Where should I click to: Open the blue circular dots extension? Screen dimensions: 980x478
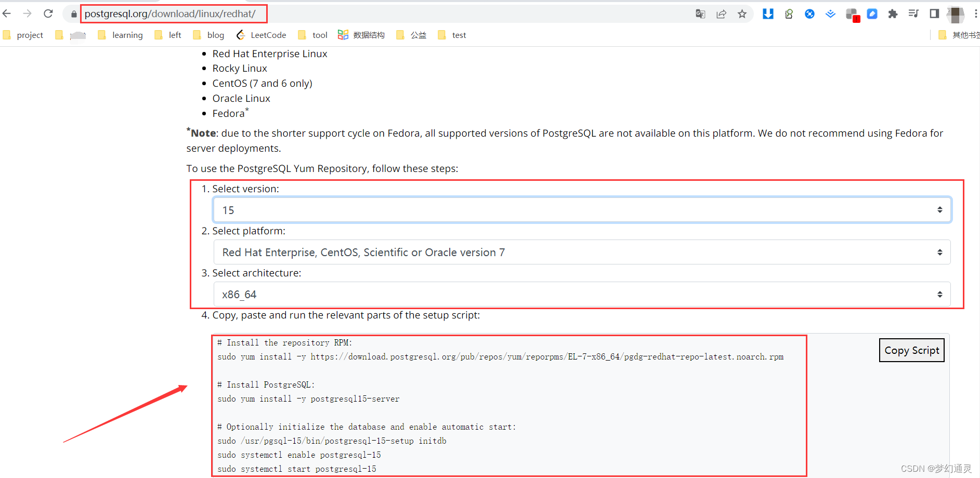click(x=809, y=14)
